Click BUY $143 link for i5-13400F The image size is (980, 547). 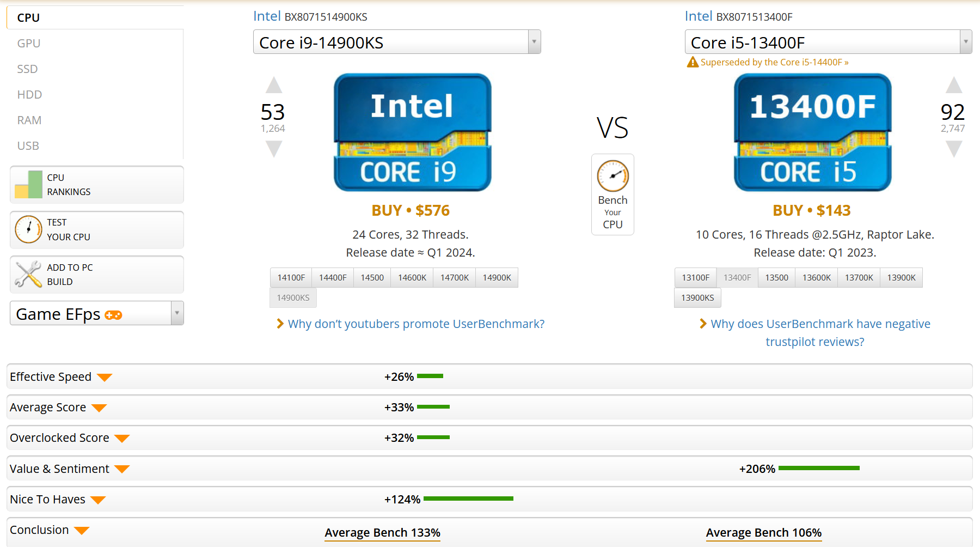pyautogui.click(x=812, y=210)
